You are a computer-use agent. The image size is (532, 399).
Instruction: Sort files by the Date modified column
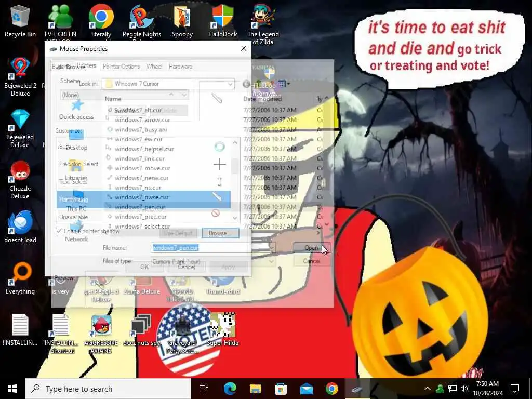tap(262, 99)
